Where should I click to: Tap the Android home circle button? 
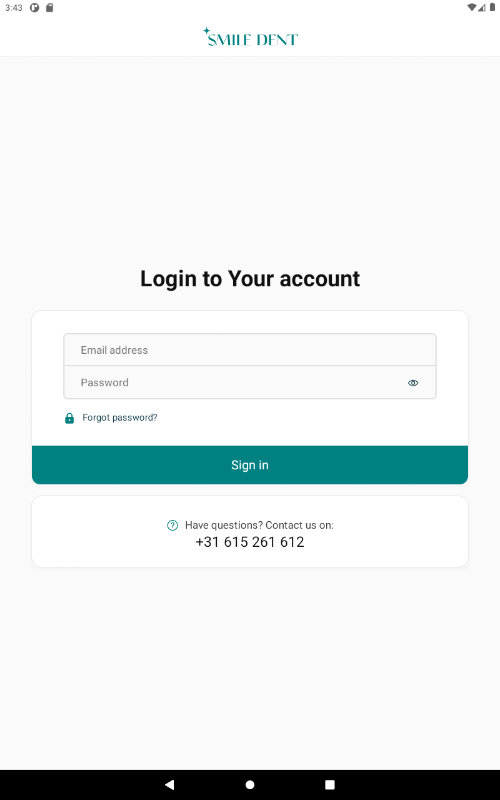point(250,784)
